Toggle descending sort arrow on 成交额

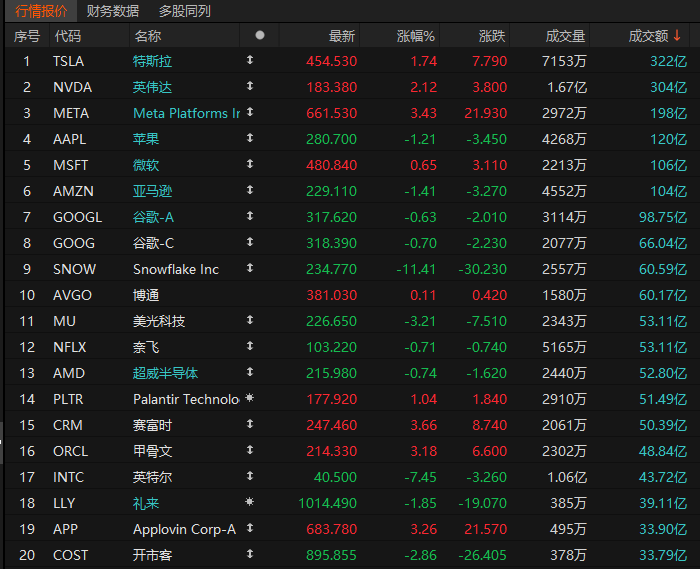click(677, 35)
